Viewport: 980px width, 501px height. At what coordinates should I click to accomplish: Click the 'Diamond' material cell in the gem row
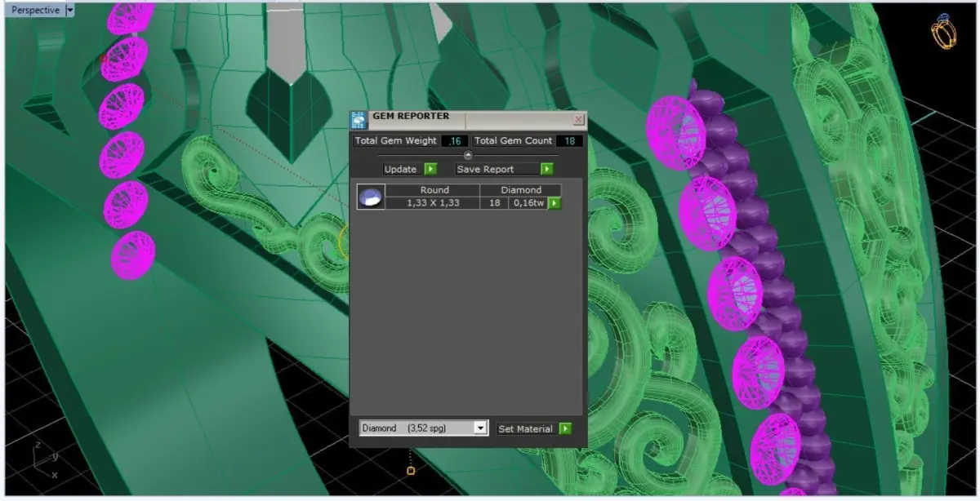tap(521, 190)
